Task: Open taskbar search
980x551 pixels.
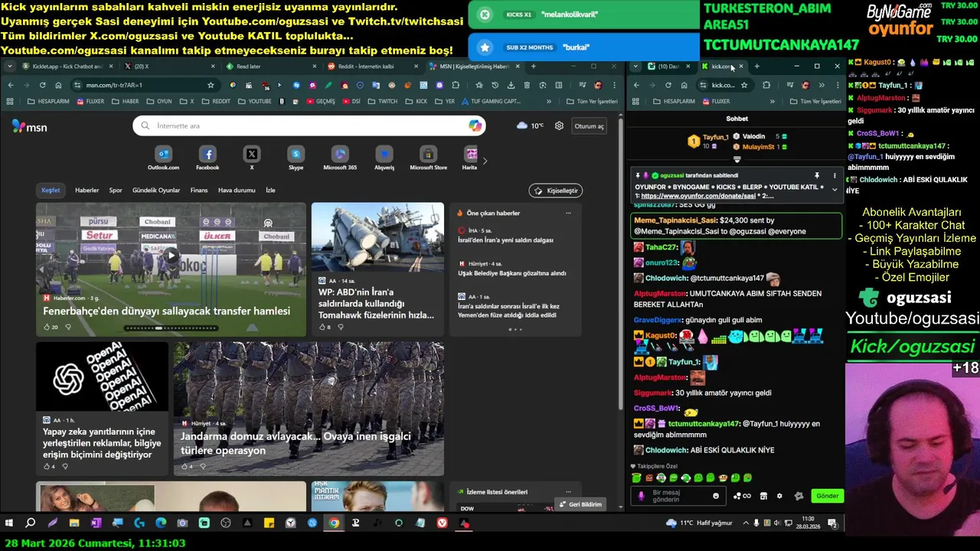Action: [x=31, y=523]
